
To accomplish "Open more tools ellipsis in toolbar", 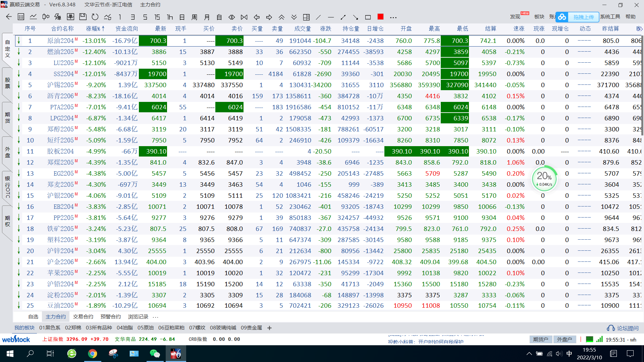I will click(x=393, y=17).
